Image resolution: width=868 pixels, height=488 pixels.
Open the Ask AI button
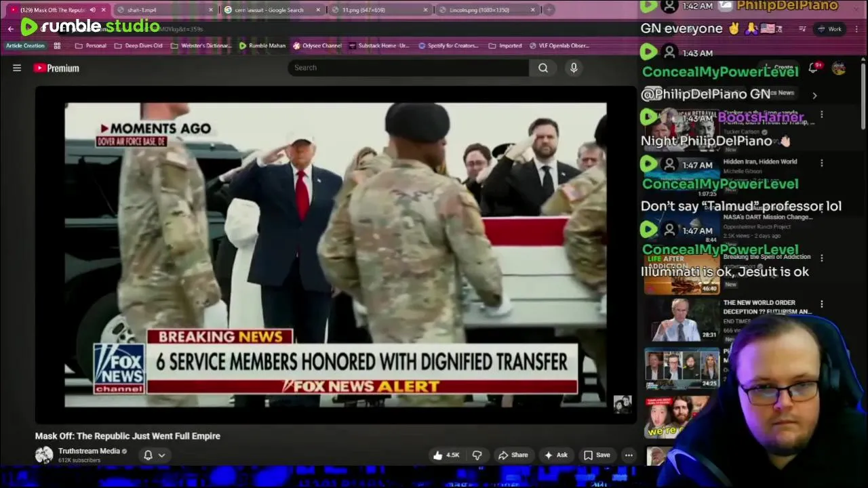555,455
